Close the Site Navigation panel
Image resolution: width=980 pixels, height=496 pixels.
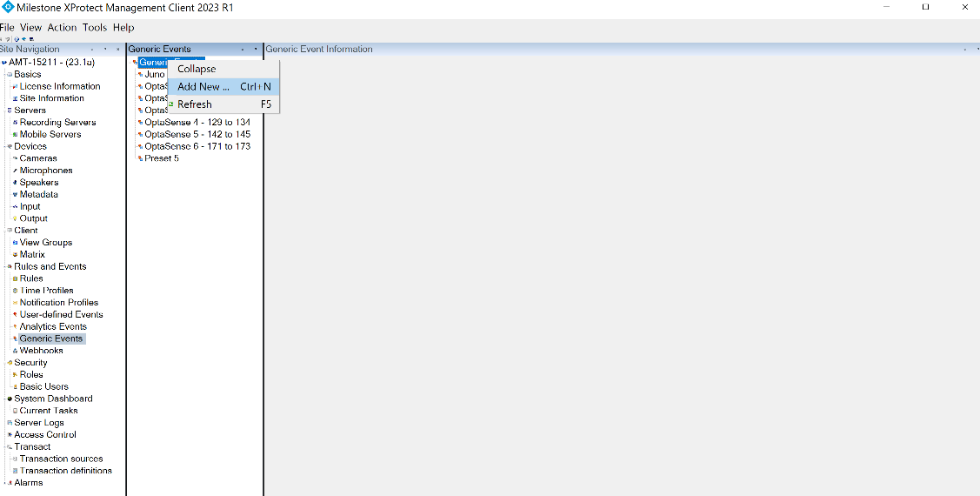[118, 50]
